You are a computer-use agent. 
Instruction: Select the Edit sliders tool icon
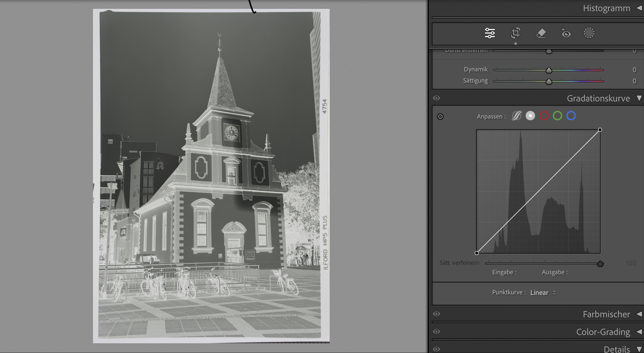click(489, 33)
